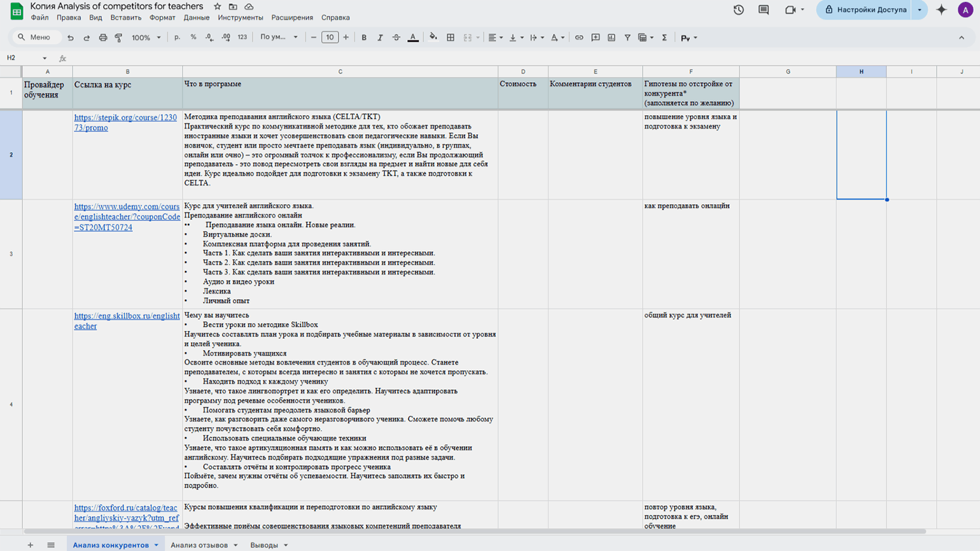
Task: Create a filter
Action: point(627,38)
